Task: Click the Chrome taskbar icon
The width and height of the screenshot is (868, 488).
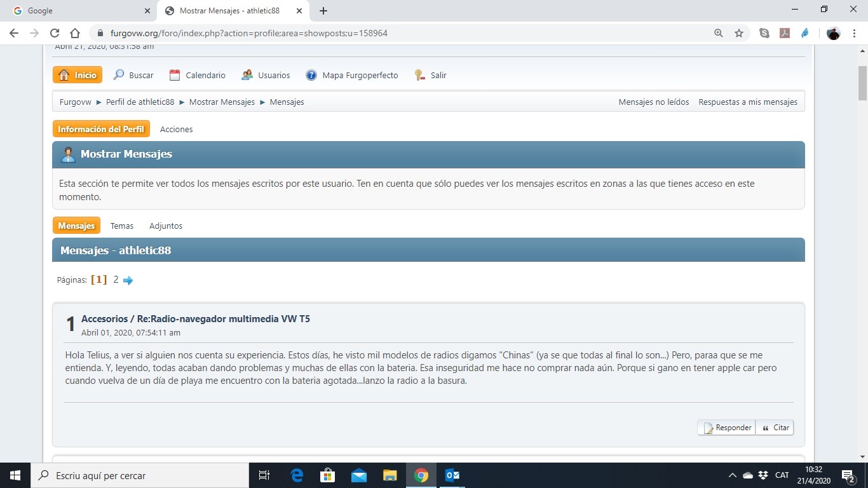Action: [x=421, y=475]
